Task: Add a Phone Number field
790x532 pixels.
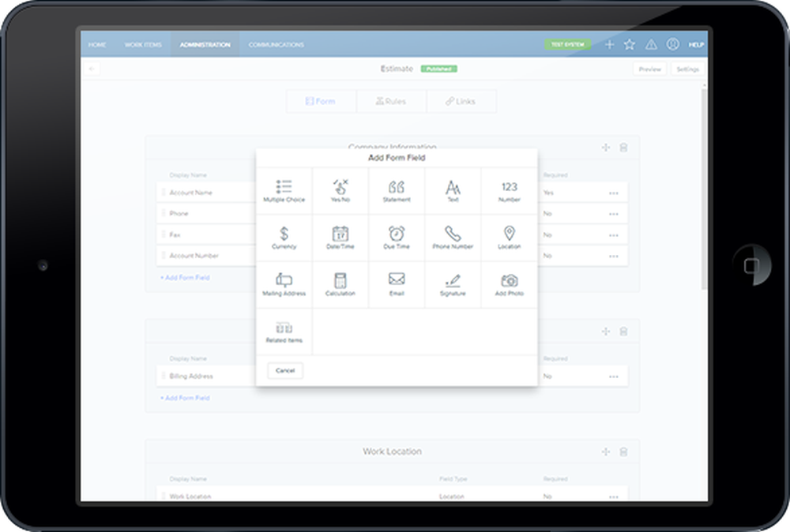Action: coord(453,238)
